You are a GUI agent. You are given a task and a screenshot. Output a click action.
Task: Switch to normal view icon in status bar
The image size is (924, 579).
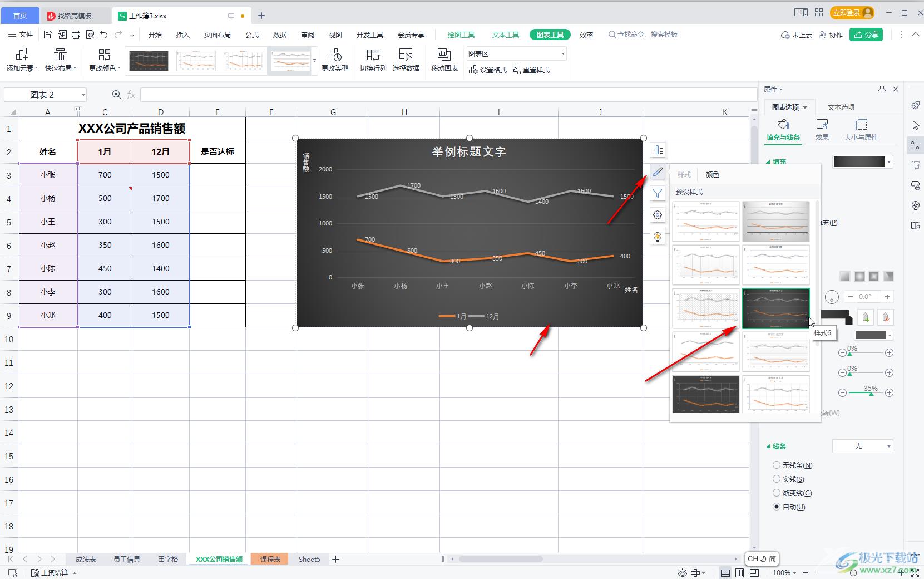725,572
